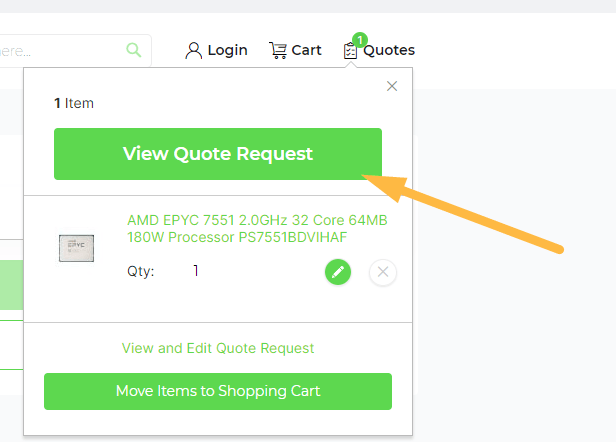Click the quantity value 1

pyautogui.click(x=196, y=271)
